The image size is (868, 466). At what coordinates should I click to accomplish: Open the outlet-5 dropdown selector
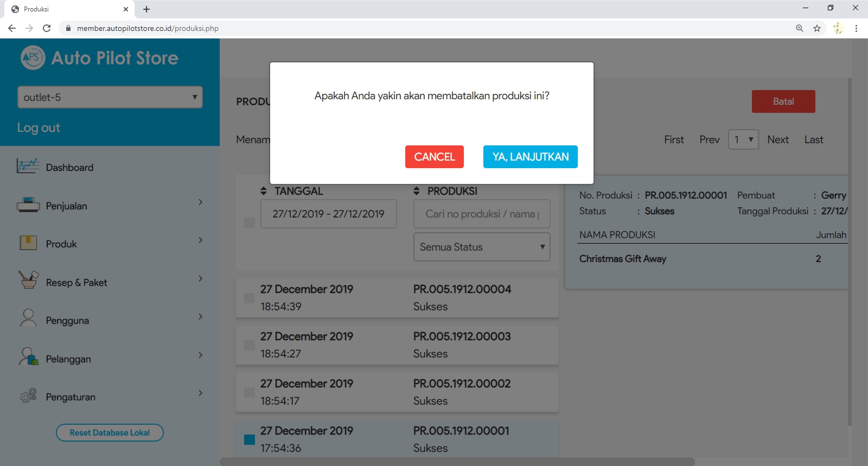click(x=110, y=98)
